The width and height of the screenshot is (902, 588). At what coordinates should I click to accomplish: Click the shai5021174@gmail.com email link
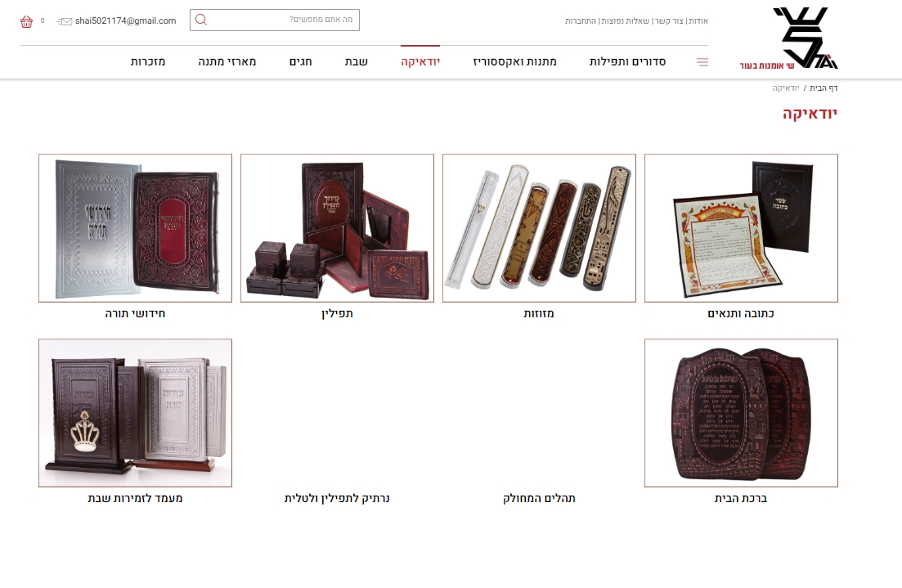(x=125, y=20)
